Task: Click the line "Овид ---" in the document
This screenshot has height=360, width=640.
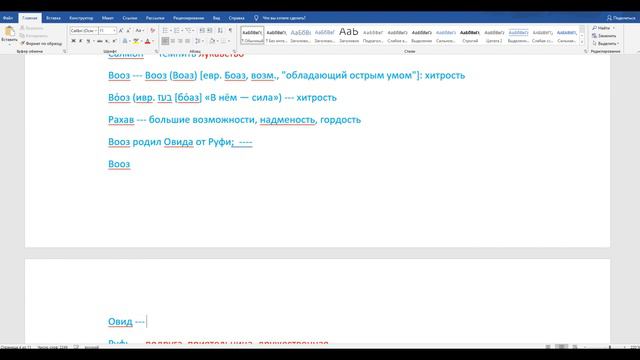Action: point(127,322)
